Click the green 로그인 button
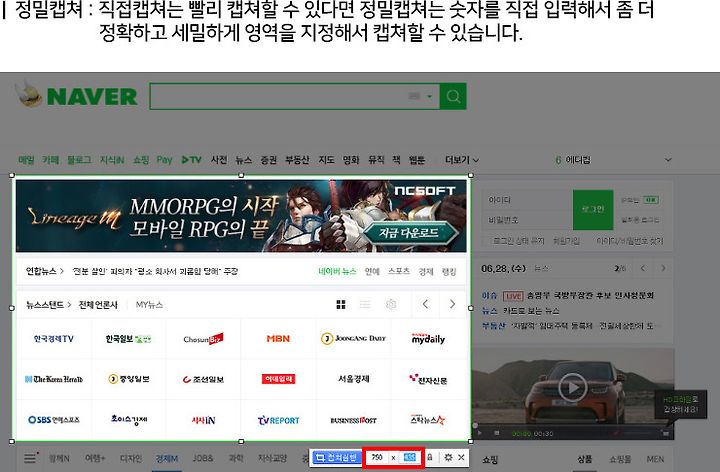The width and height of the screenshot is (720, 472). 593,210
